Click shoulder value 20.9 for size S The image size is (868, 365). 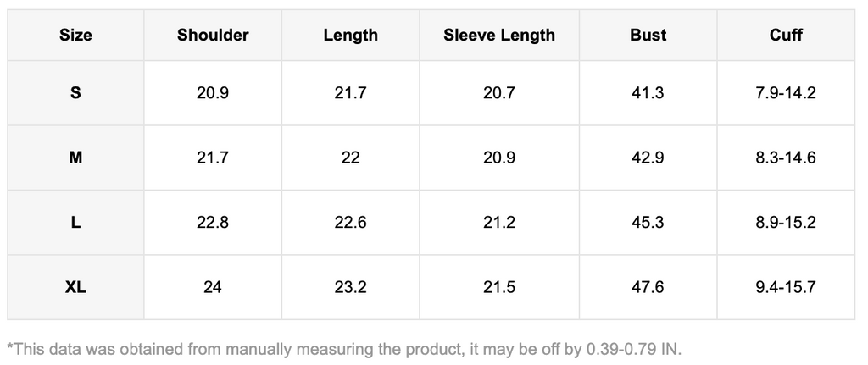(213, 93)
